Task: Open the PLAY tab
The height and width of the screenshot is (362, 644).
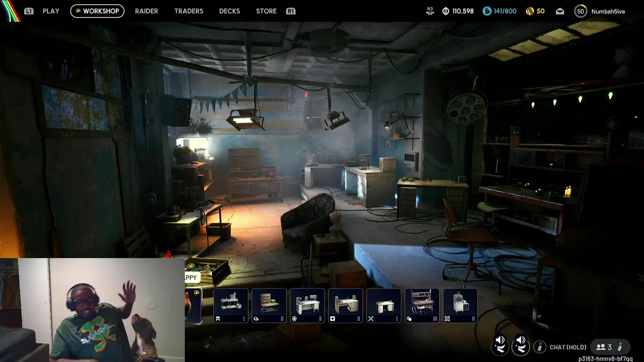Action: pyautogui.click(x=51, y=11)
